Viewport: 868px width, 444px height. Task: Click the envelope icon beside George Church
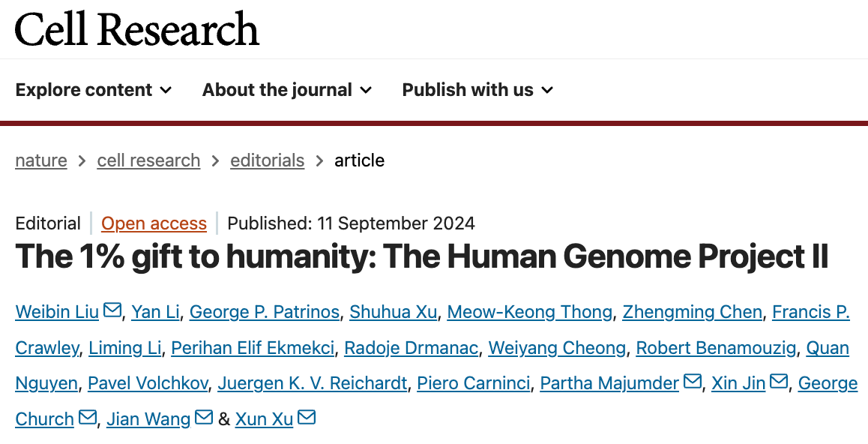[88, 418]
